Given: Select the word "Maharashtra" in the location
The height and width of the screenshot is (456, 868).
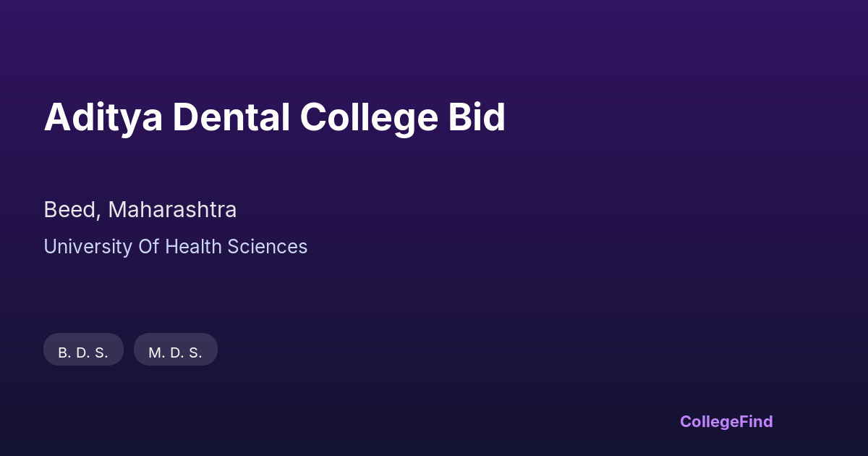Looking at the screenshot, I should coord(172,210).
